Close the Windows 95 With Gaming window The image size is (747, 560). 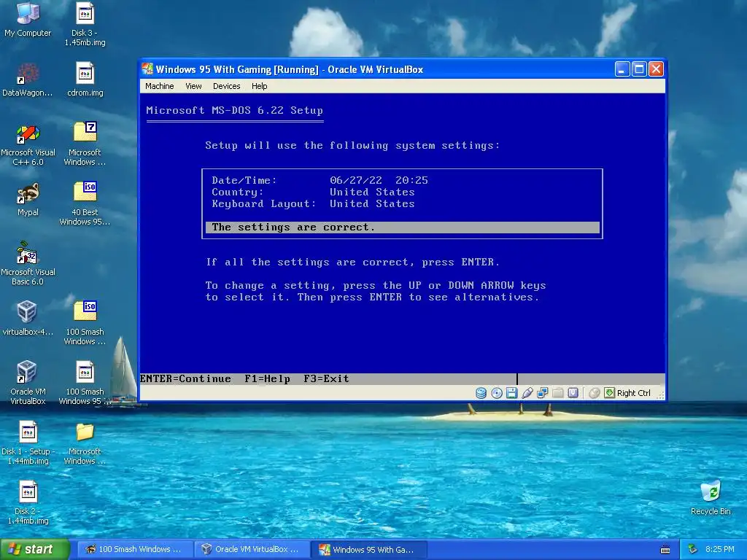point(656,69)
